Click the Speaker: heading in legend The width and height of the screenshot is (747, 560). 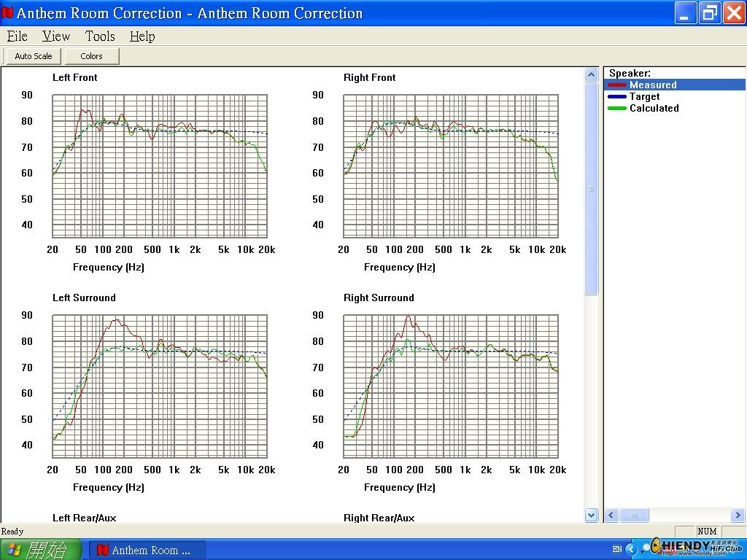point(630,74)
